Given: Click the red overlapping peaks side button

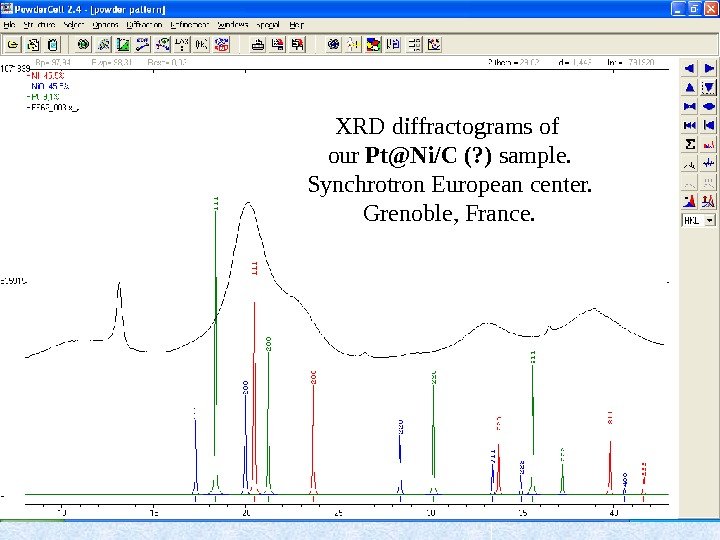Looking at the screenshot, I should click(709, 201).
